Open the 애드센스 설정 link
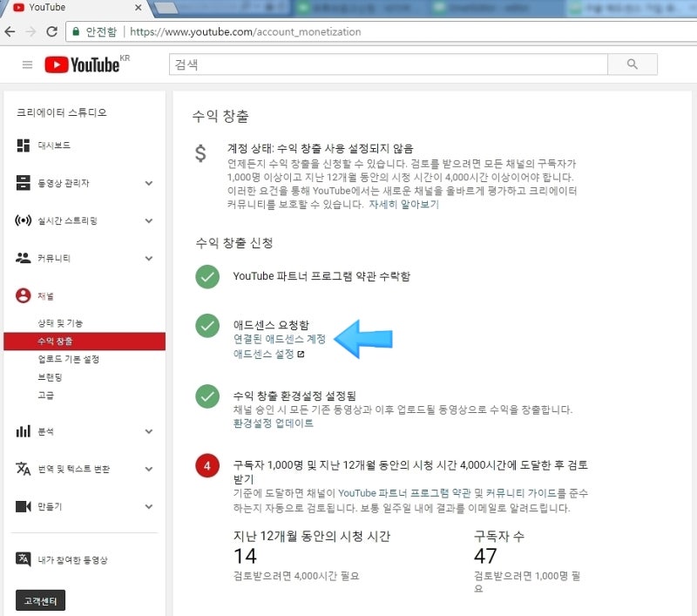The width and height of the screenshot is (697, 616). 264,355
